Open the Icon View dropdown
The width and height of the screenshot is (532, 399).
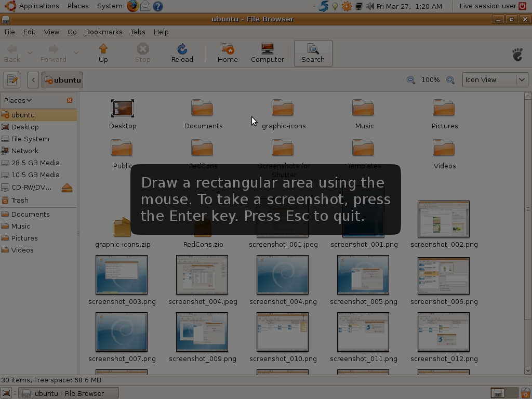click(495, 80)
